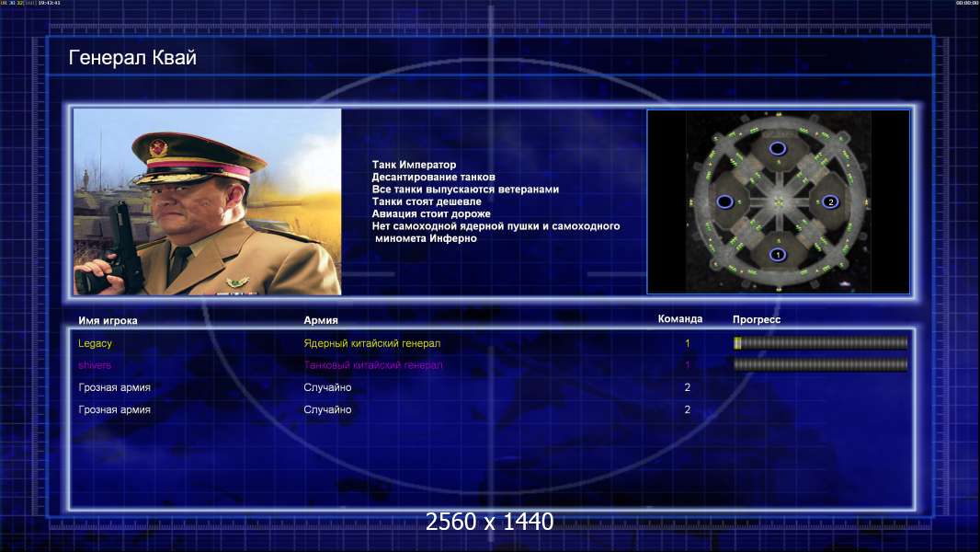The width and height of the screenshot is (980, 552).
Task: Click Ядерный китайский генерал army entry
Action: pos(372,343)
